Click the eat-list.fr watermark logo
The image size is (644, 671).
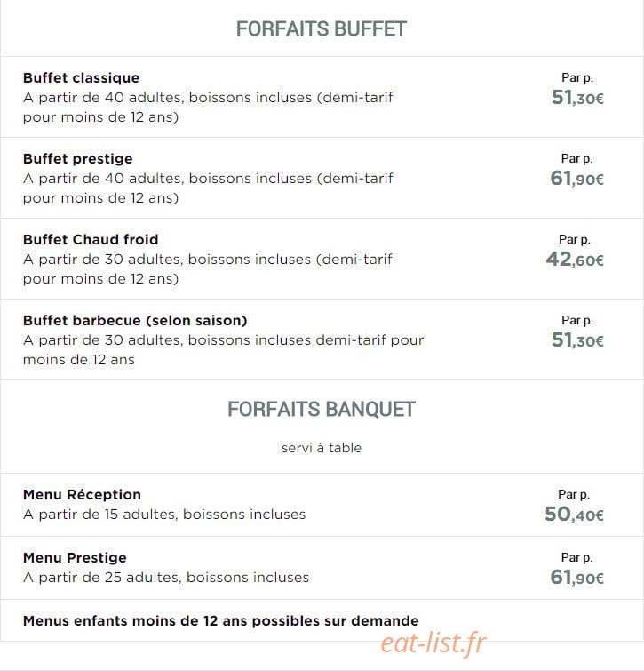point(433,643)
